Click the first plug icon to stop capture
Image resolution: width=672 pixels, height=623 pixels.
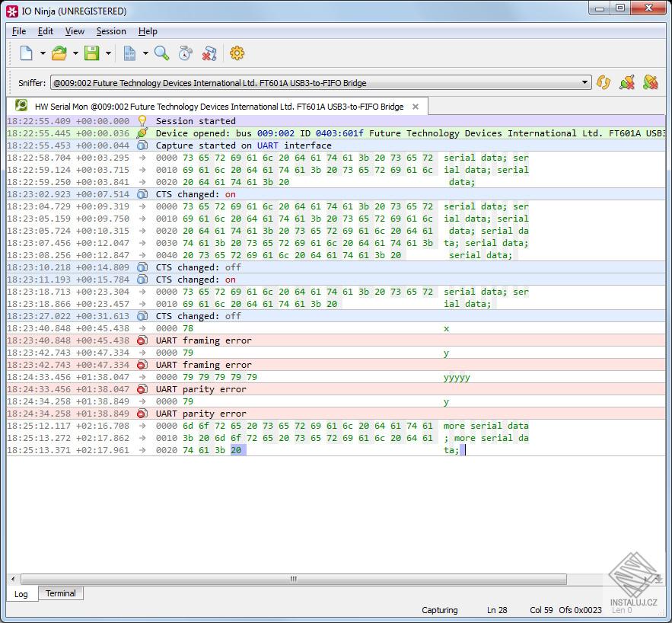coord(627,82)
